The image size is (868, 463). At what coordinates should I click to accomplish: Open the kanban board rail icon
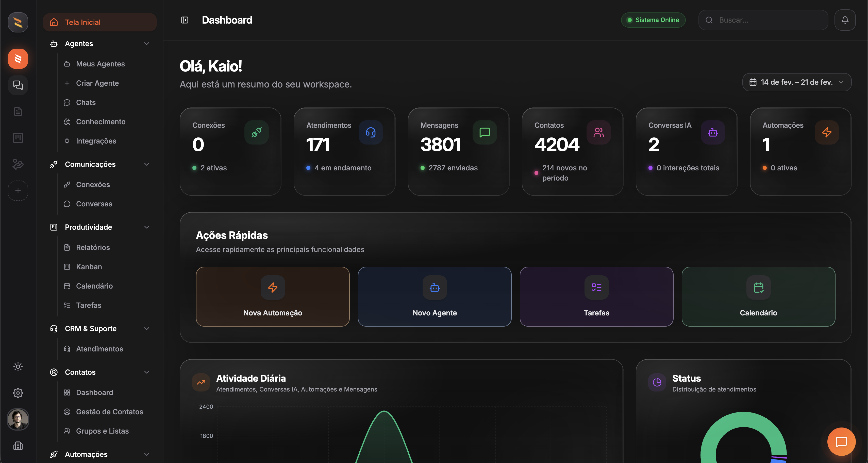click(x=18, y=138)
